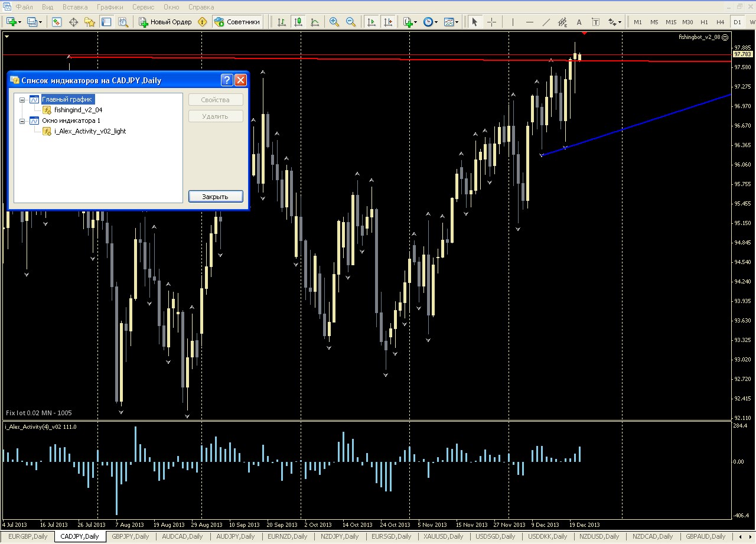Switch timeframe to M1

638,22
